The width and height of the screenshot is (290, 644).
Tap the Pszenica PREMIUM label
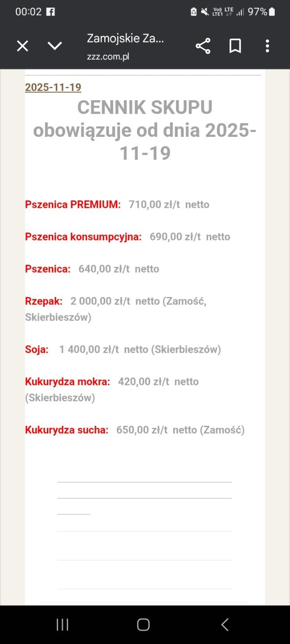73,204
